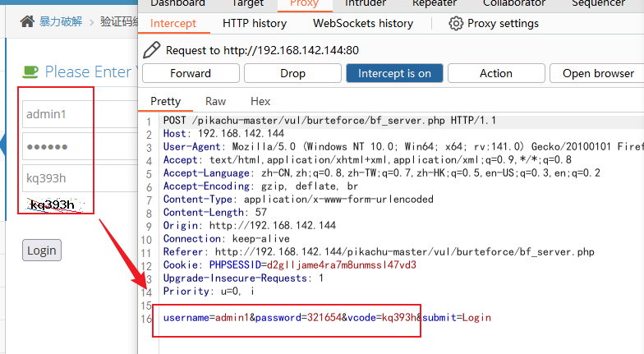Screen dimensions: 644x354
Task: Click the captcha input field containing kq393h
Action: click(x=80, y=178)
